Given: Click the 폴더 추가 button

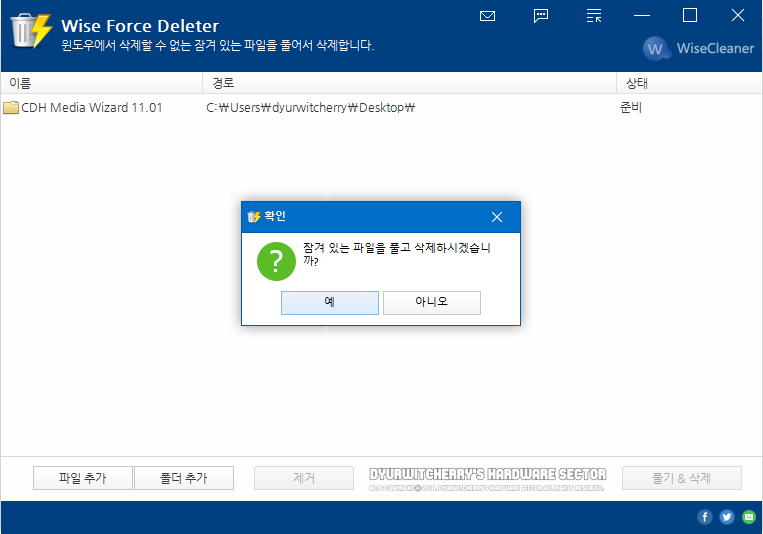Looking at the screenshot, I should pyautogui.click(x=184, y=478).
